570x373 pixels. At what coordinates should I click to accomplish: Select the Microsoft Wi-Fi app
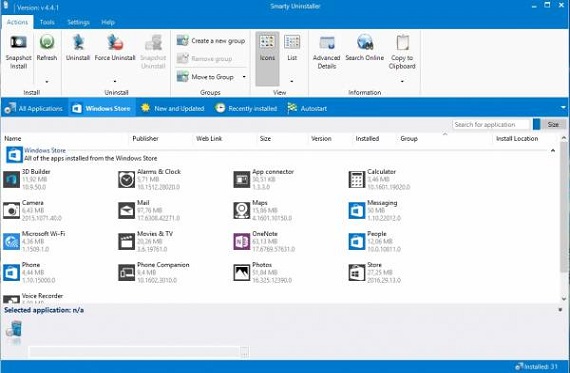(x=34, y=241)
